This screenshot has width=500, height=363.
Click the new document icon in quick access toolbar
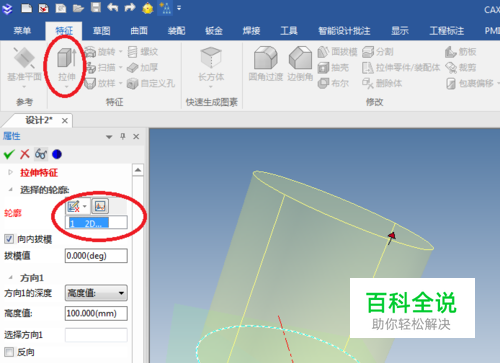coord(27,8)
